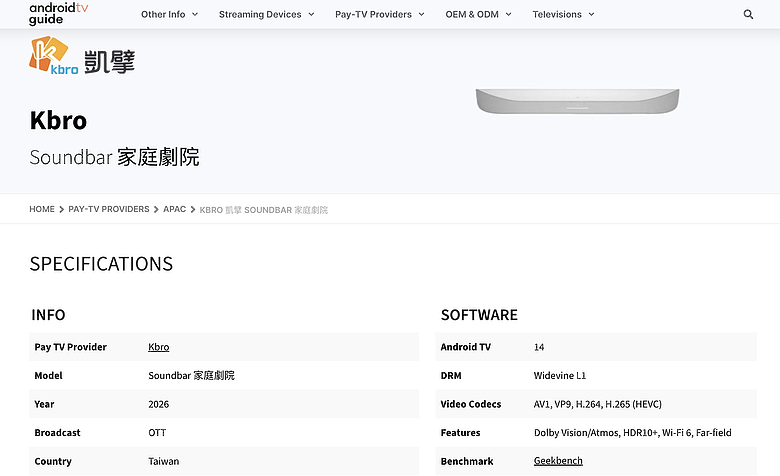This screenshot has width=780, height=476.
Task: Click the INFO section heading
Action: pyautogui.click(x=48, y=315)
